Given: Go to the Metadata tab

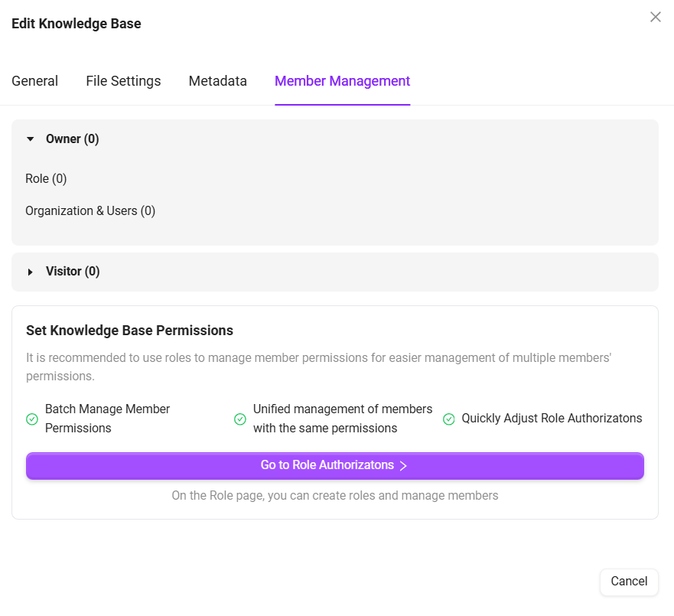Looking at the screenshot, I should click(218, 81).
